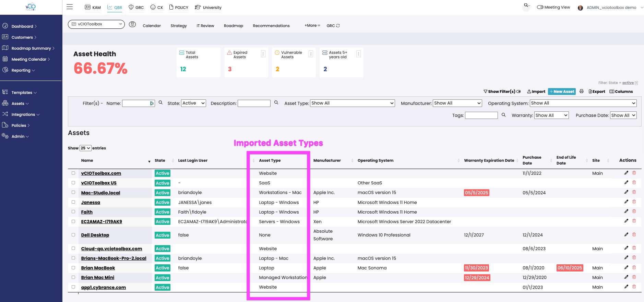Click the Description filter input field
644x302 pixels.
(254, 103)
